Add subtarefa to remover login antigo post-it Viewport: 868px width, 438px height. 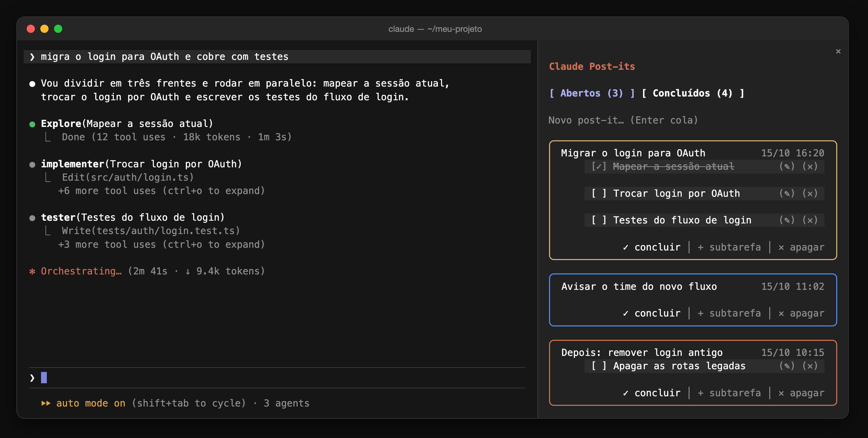point(729,393)
